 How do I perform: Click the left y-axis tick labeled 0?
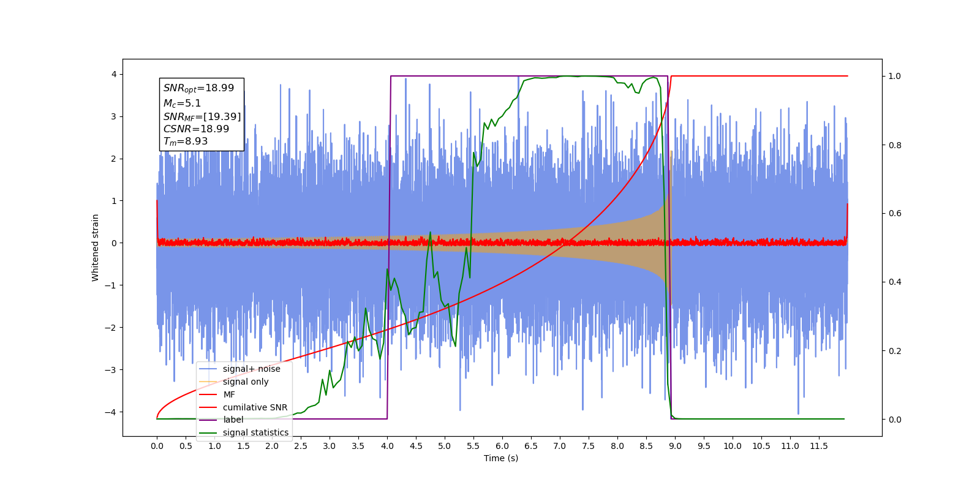(x=114, y=243)
